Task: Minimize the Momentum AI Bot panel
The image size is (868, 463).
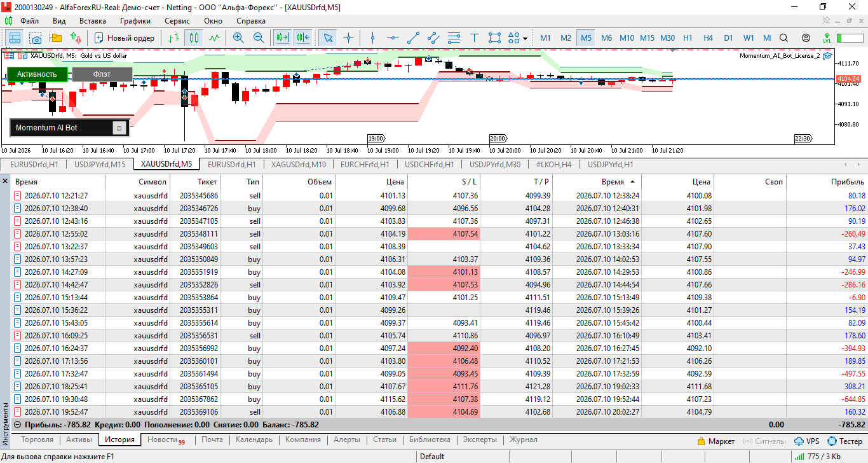Action: (x=119, y=128)
